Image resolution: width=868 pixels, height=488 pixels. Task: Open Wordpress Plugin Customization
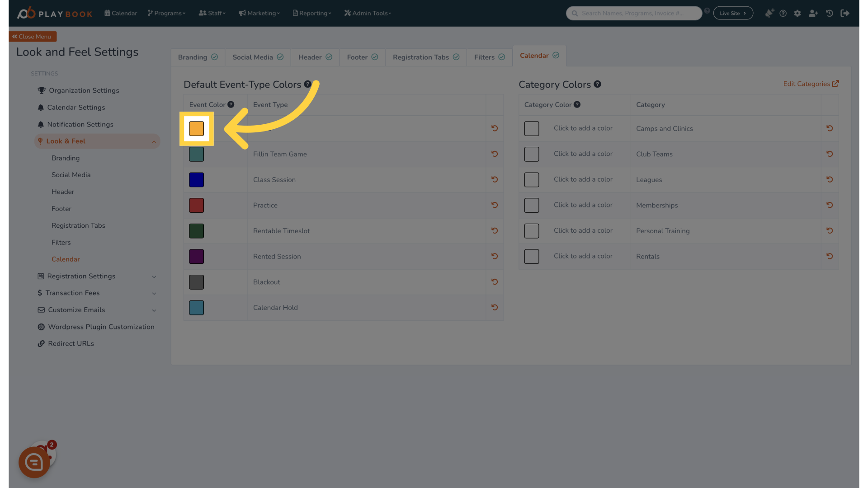(96, 327)
